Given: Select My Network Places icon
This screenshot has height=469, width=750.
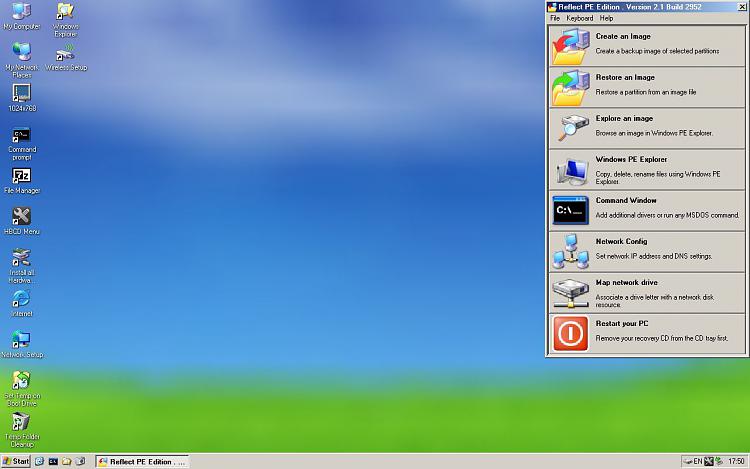Looking at the screenshot, I should (22, 60).
